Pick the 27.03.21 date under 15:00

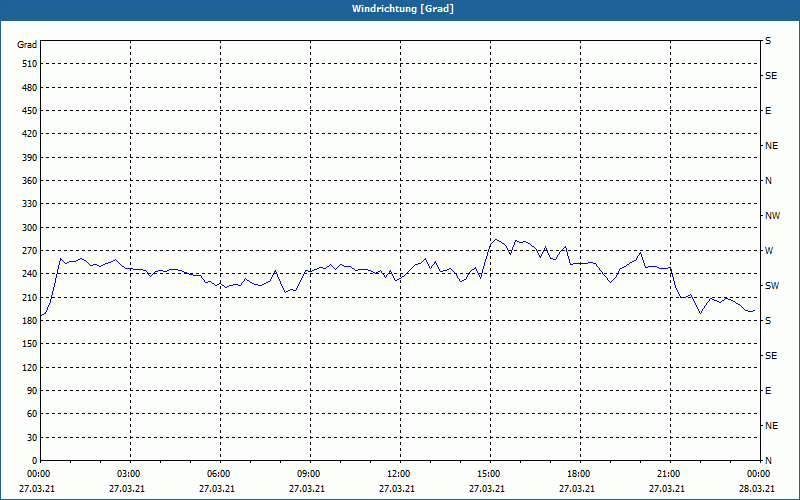pyautogui.click(x=487, y=489)
